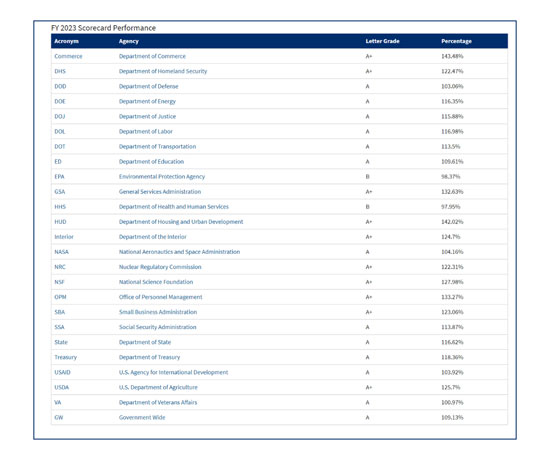The image size is (550, 460).
Task: Click the NASA acronym link
Action: point(61,252)
